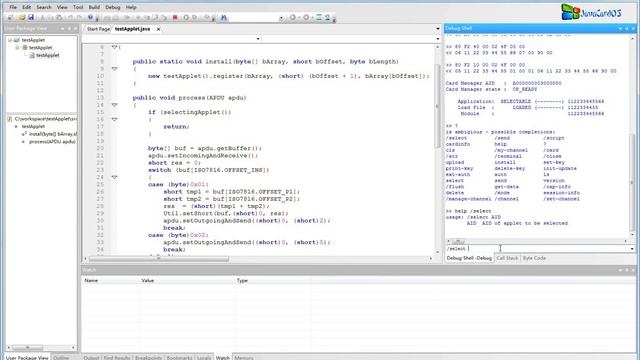Open the Build menu

pos(94,7)
